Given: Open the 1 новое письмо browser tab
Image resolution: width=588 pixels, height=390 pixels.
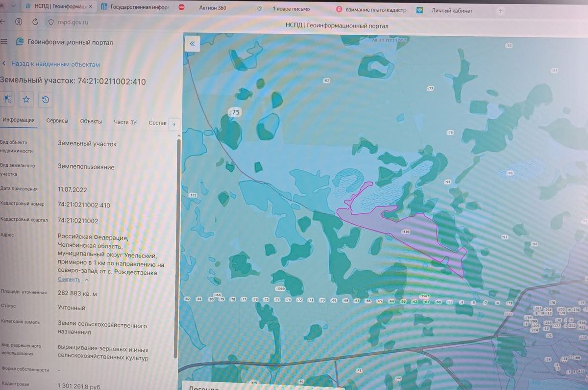Looking at the screenshot, I should coord(291,9).
